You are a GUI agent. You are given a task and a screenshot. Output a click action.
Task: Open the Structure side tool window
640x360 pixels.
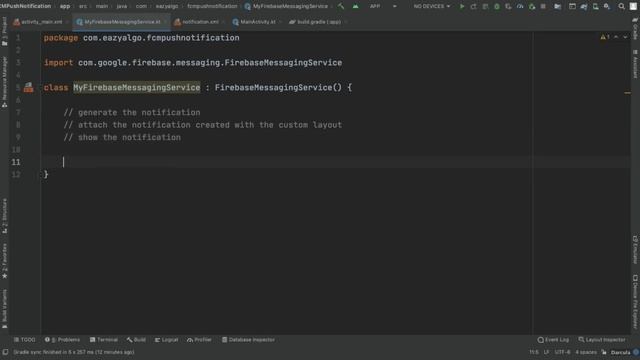[4, 216]
